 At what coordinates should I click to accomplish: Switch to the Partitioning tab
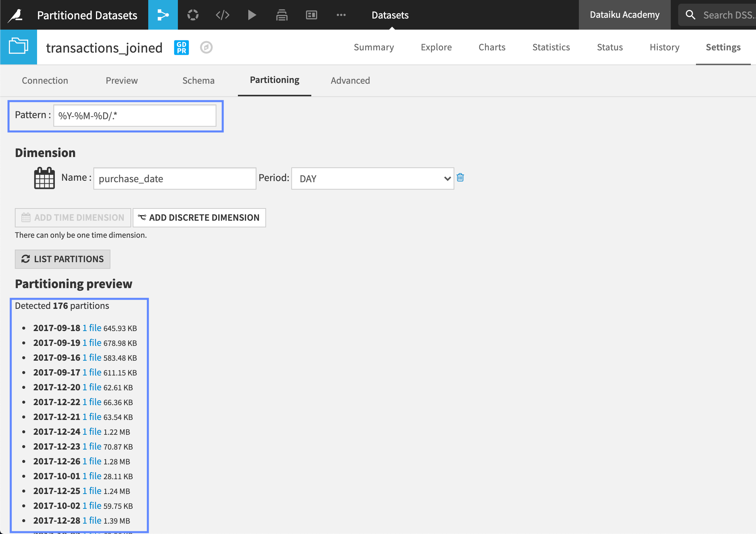(274, 80)
